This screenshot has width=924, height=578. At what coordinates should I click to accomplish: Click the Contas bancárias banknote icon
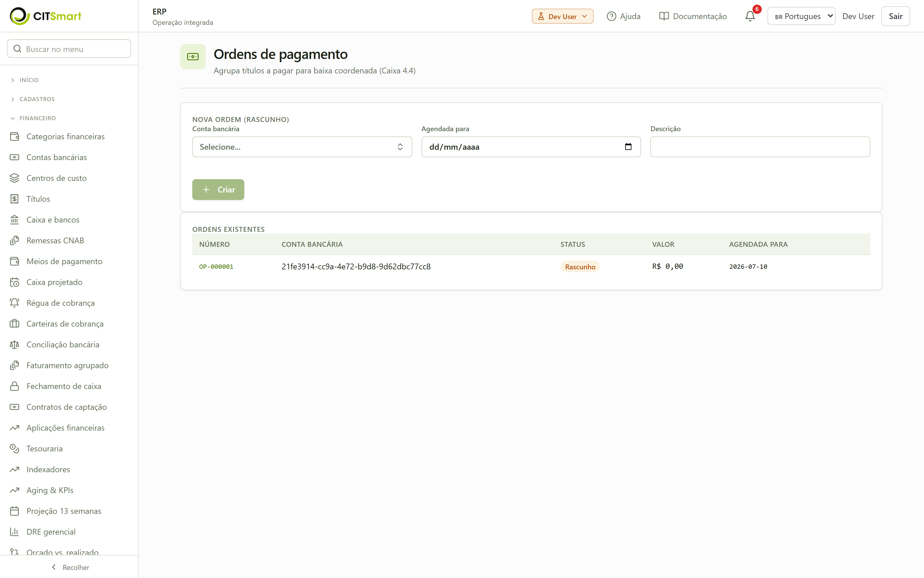coord(14,157)
